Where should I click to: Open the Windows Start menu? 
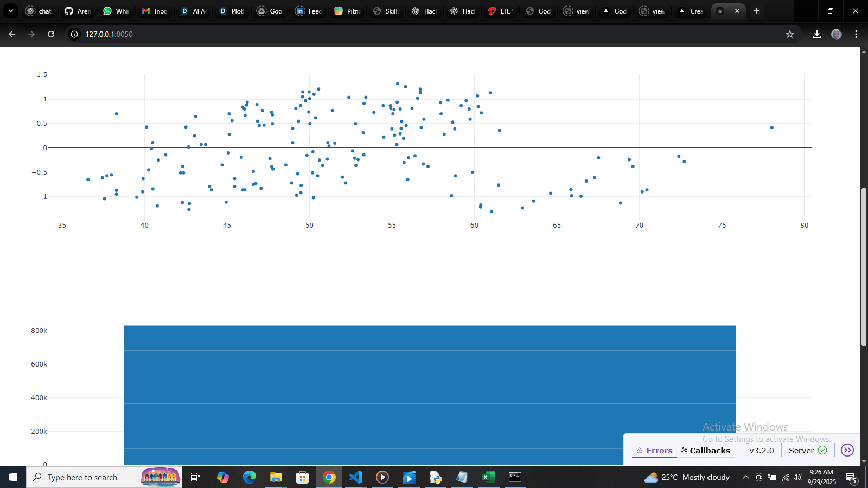pyautogui.click(x=13, y=477)
